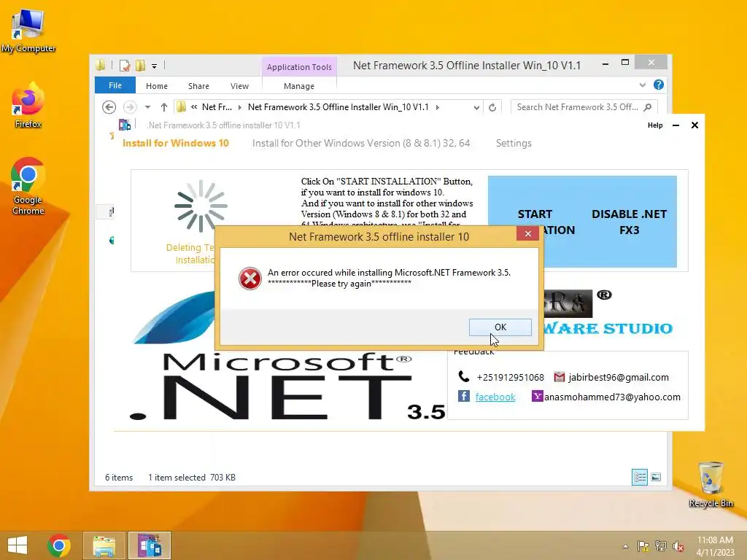Click the error icon in the dialog
The height and width of the screenshot is (560, 747).
click(250, 278)
